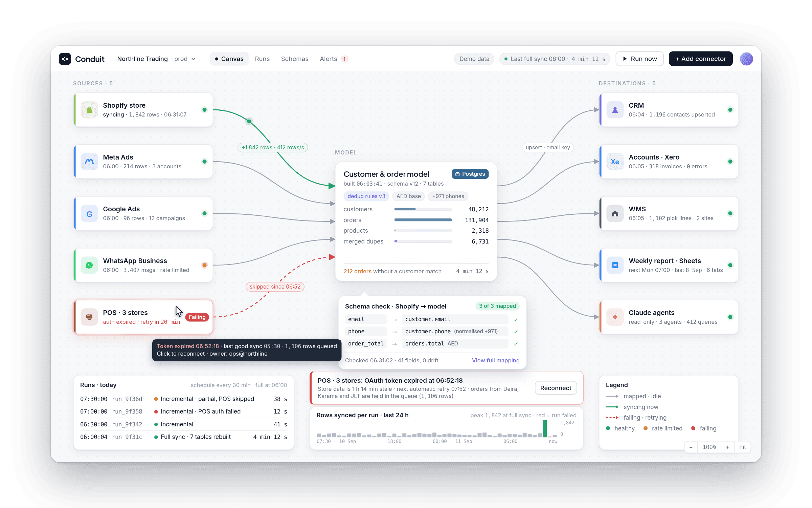
Task: Open the user avatar menu
Action: point(746,59)
